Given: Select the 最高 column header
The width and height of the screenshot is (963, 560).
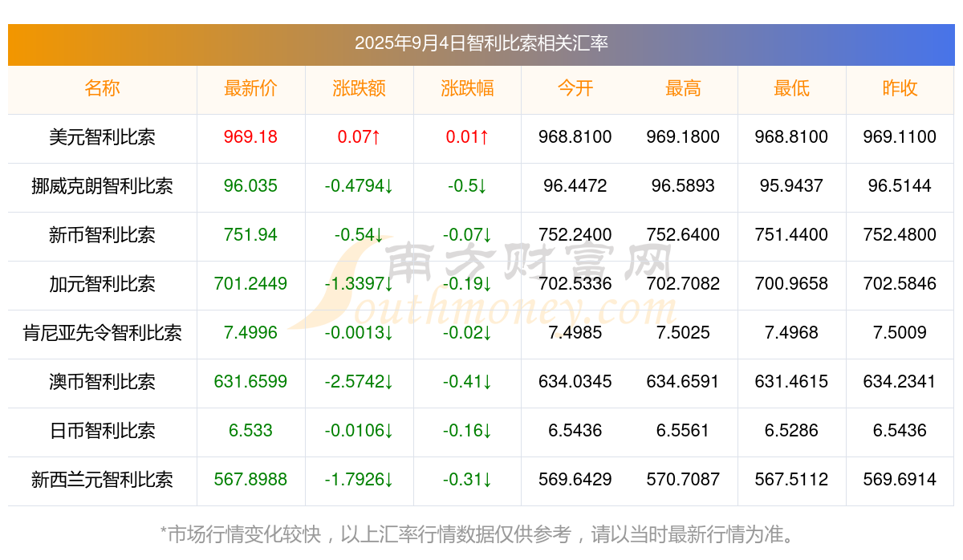Looking at the screenshot, I should point(683,88).
